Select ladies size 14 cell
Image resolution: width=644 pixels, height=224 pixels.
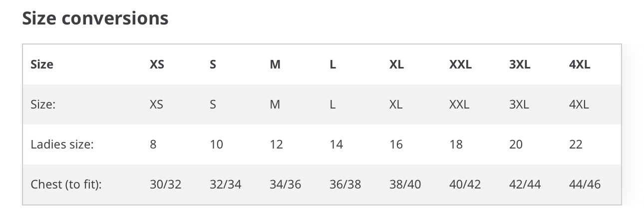point(336,144)
